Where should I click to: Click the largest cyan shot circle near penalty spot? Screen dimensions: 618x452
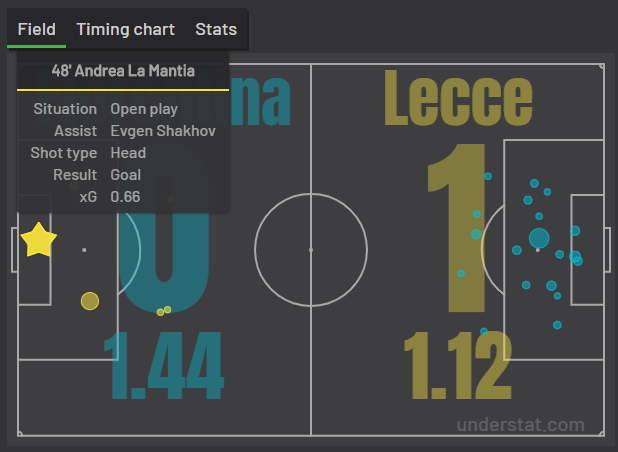tap(539, 238)
